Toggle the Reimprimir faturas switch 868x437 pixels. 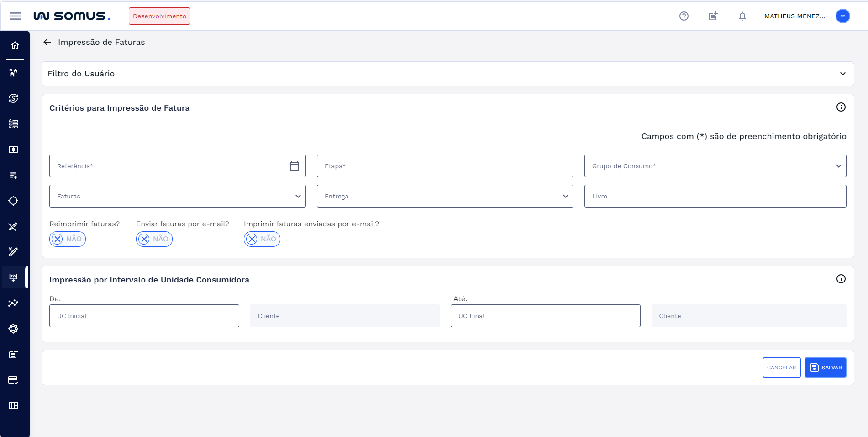pos(68,239)
